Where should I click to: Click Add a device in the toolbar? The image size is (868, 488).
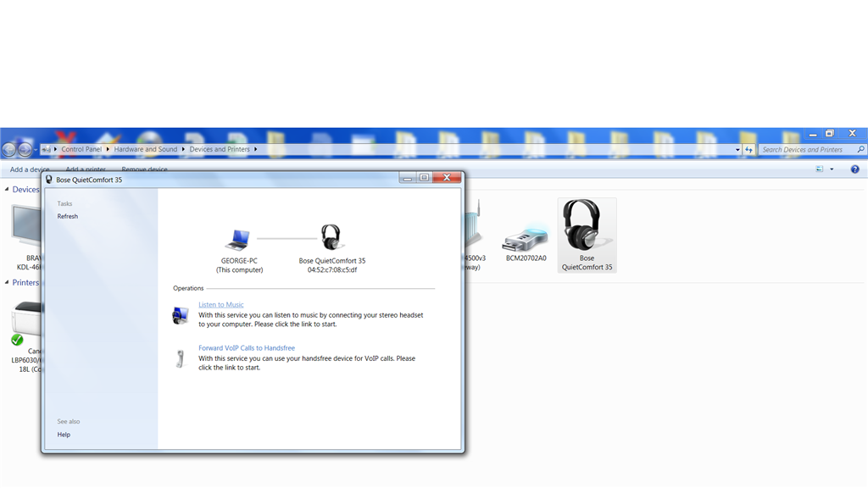click(x=30, y=169)
